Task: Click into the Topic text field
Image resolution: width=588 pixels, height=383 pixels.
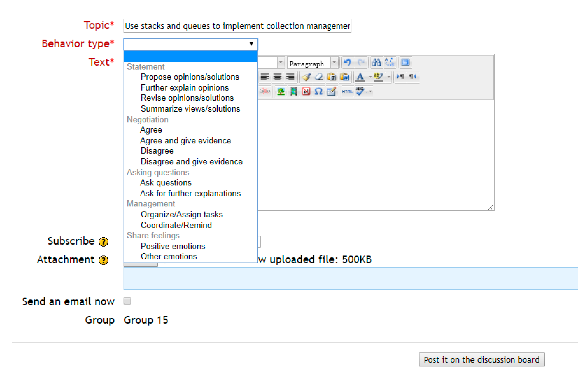Action: [x=237, y=26]
